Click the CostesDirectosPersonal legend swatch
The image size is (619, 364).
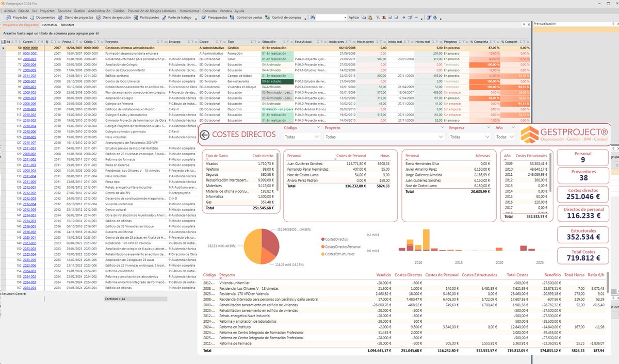pos(323,246)
